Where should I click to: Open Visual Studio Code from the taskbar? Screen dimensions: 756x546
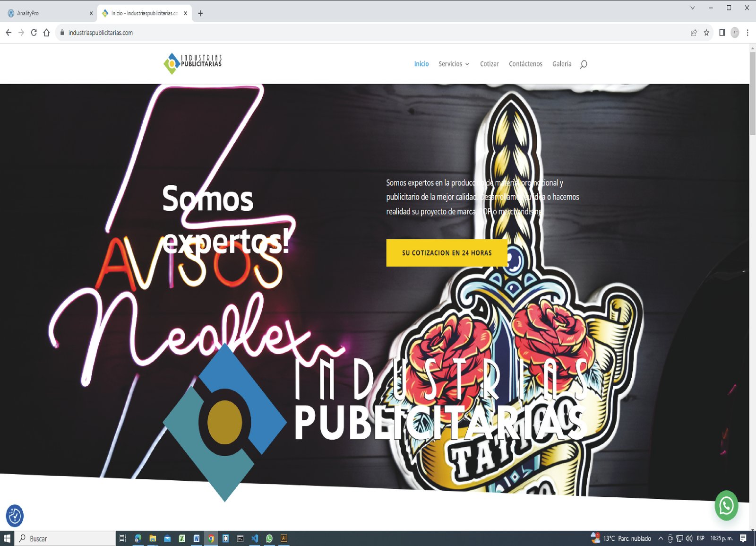point(255,538)
